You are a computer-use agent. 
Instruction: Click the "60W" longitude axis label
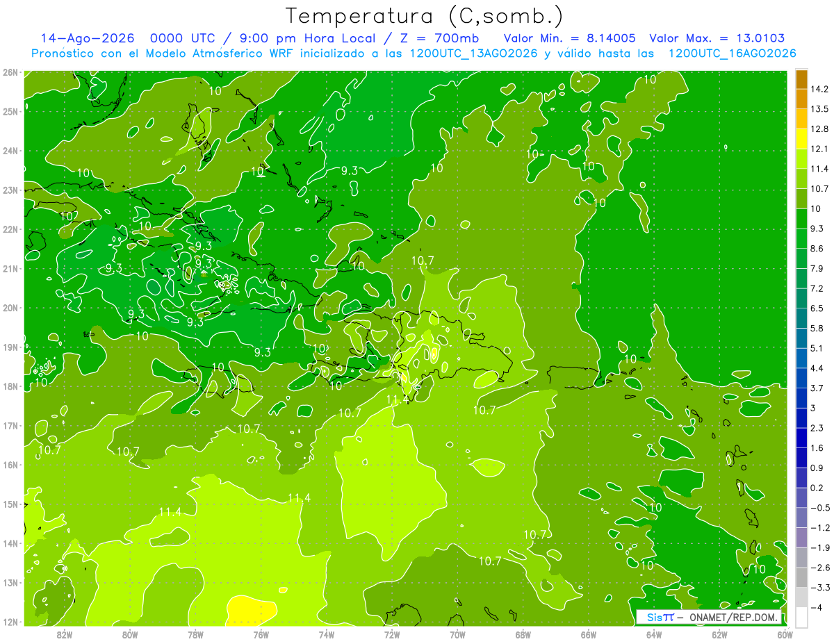[785, 634]
